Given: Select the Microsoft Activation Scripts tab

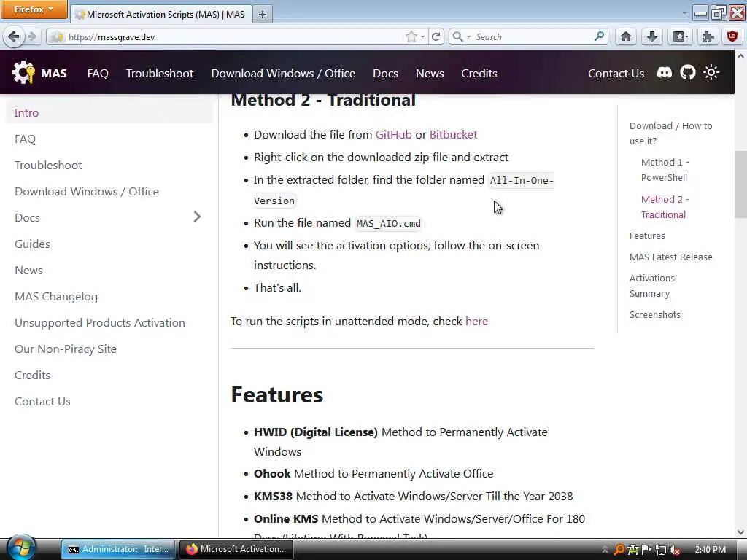Looking at the screenshot, I should (160, 15).
